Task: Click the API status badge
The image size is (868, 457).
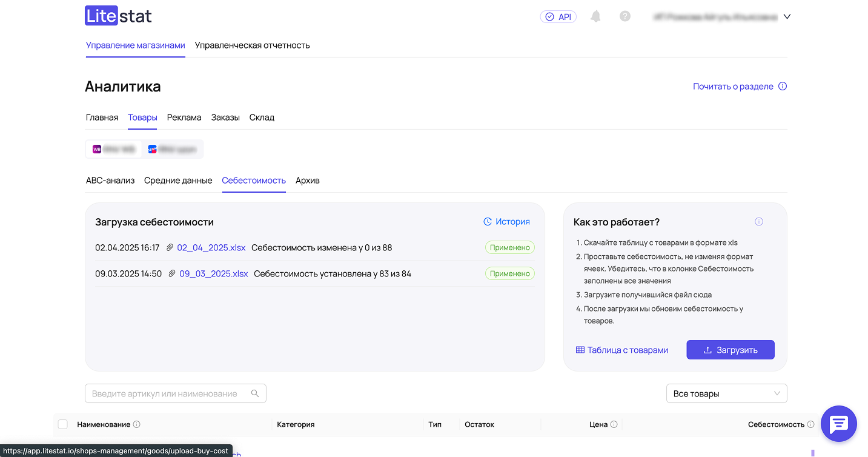Action: [558, 17]
